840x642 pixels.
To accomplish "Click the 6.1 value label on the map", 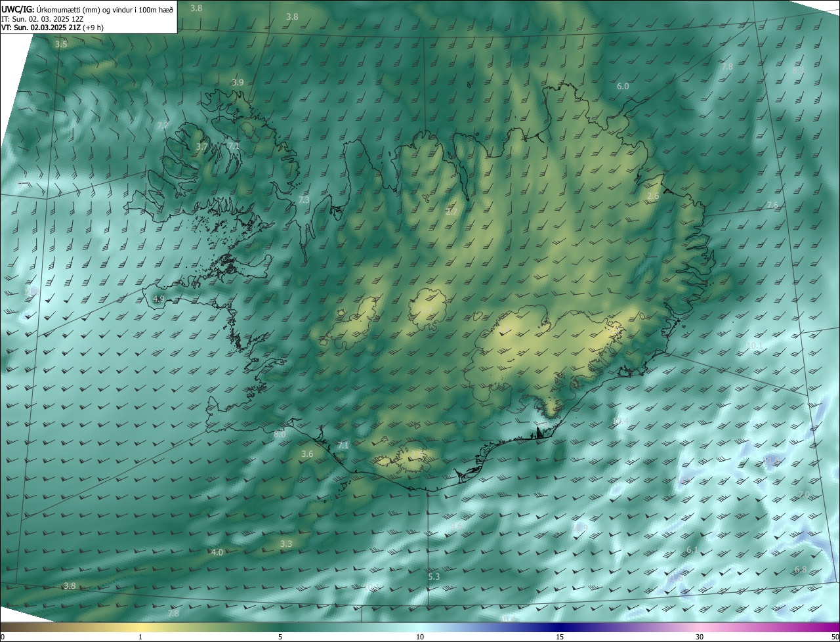I will click(x=692, y=550).
